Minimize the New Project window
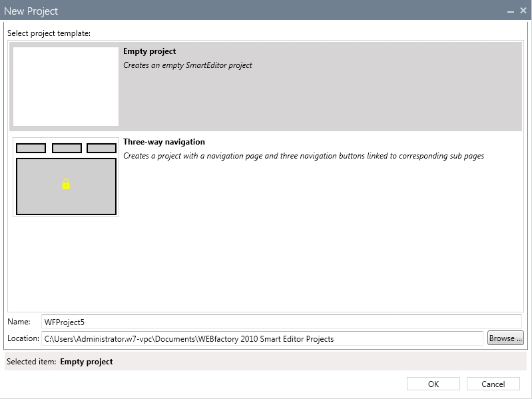This screenshot has height=399, width=532. 510,11
